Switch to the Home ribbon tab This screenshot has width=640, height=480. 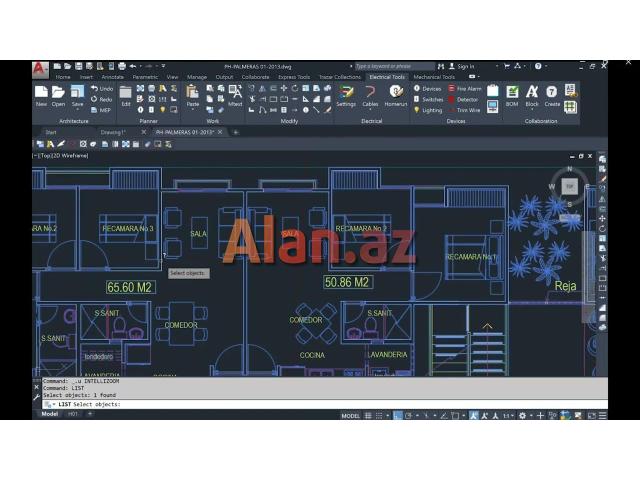point(63,77)
